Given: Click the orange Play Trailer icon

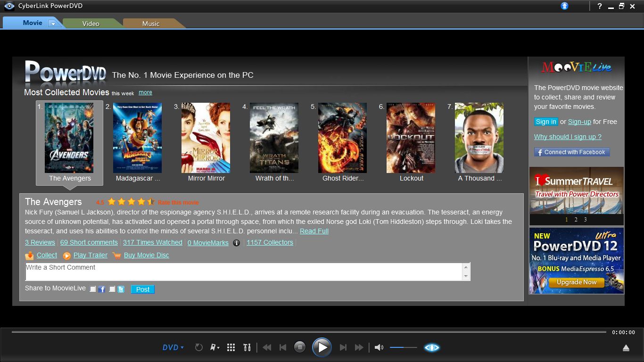Looking at the screenshot, I should pos(67,255).
